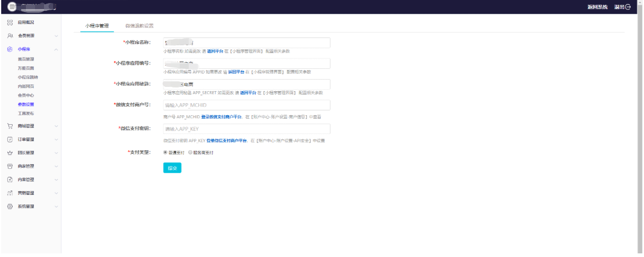The height and width of the screenshot is (257, 644).
Task: Open 内嵌网页 in the sidebar
Action: pyautogui.click(x=26, y=86)
